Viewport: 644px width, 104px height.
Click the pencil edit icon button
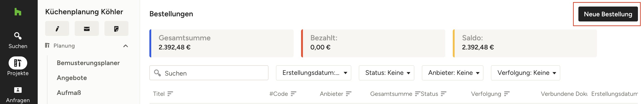click(x=57, y=29)
